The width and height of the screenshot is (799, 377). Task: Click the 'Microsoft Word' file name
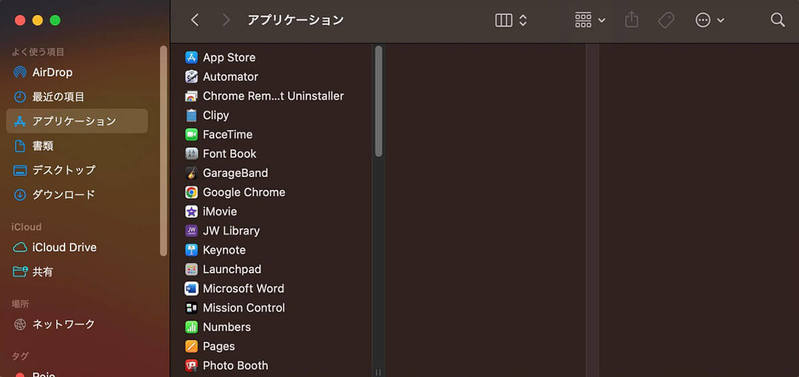coord(244,288)
